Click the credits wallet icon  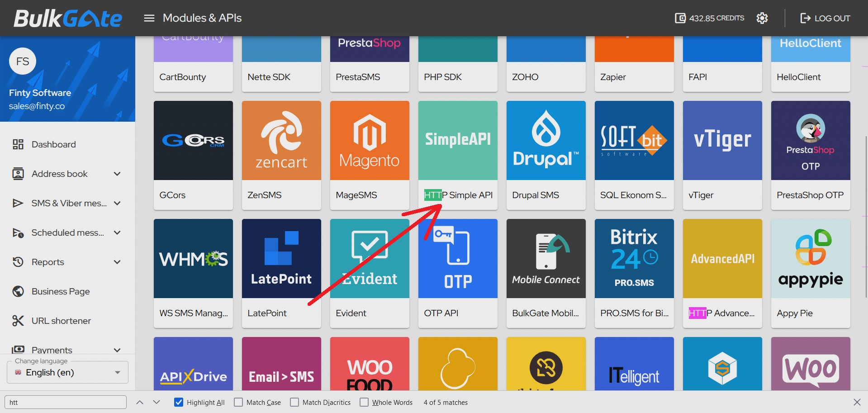[x=680, y=18]
